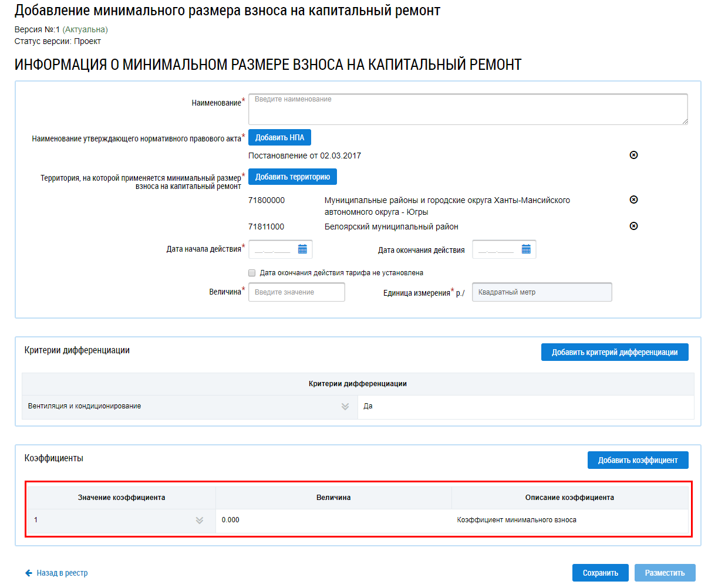Image resolution: width=708 pixels, height=588 pixels.
Task: Remove Белоярский муниципальный район with its cross icon
Action: pos(633,226)
